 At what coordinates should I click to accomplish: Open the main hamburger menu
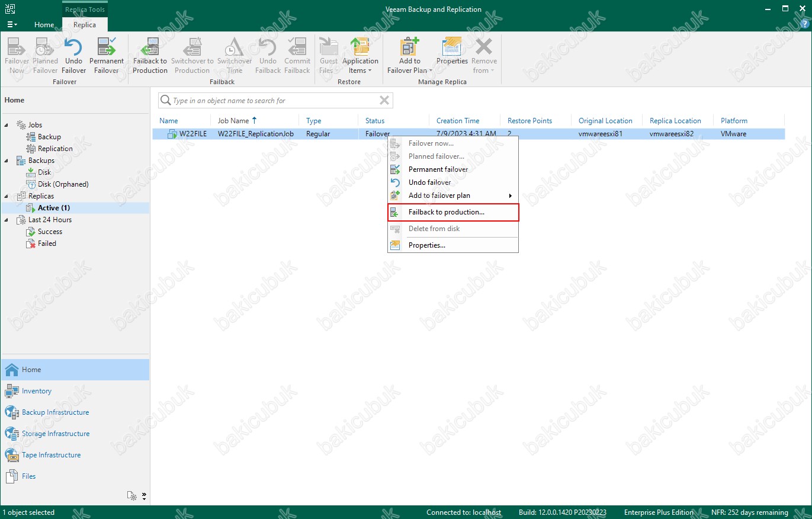(x=12, y=24)
